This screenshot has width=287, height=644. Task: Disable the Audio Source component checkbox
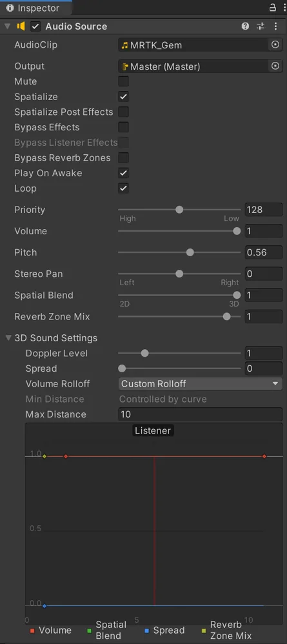coord(35,26)
